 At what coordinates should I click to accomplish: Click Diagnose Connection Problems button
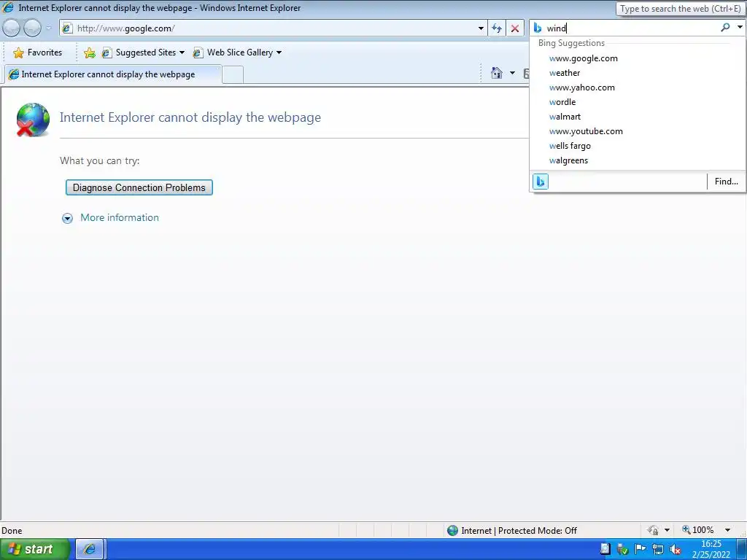(139, 187)
